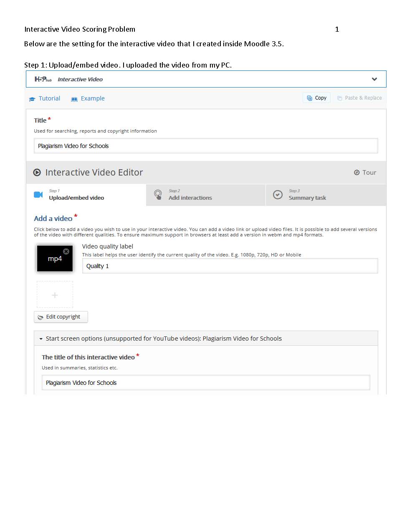Click the Title input field

(x=206, y=146)
